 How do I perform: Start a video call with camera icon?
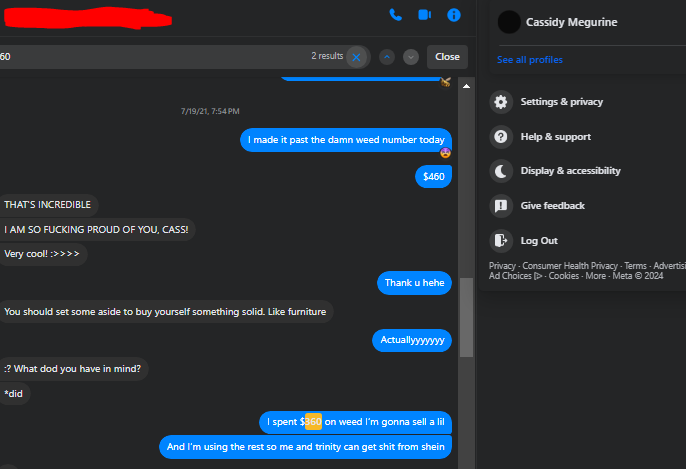(424, 15)
